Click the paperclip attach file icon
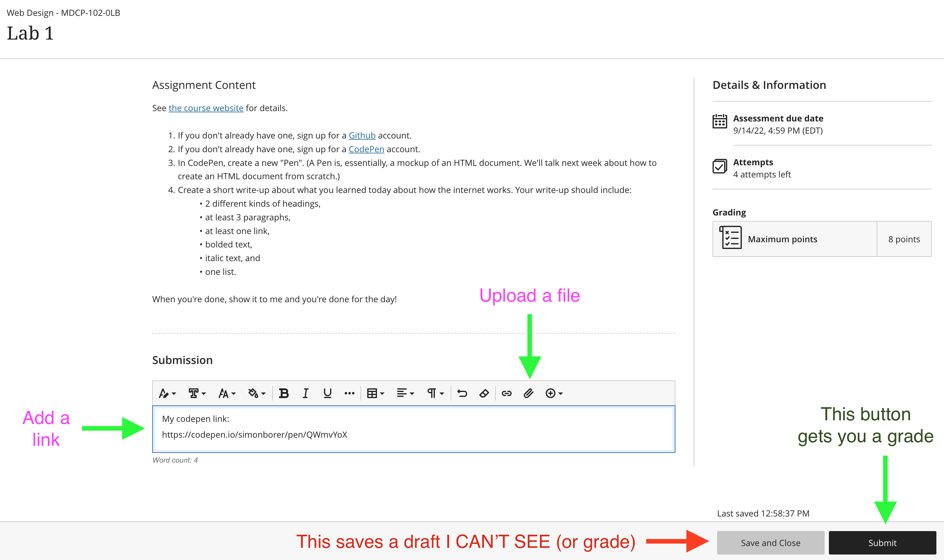 [528, 393]
